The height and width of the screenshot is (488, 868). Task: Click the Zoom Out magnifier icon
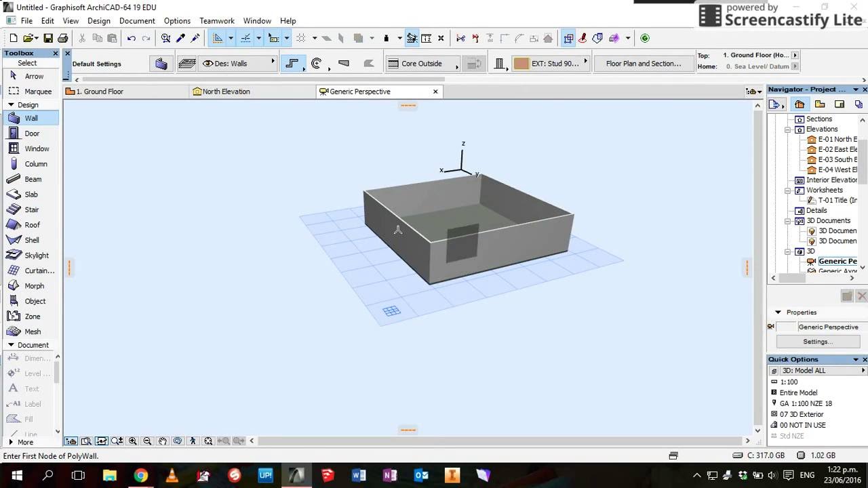pos(147,441)
